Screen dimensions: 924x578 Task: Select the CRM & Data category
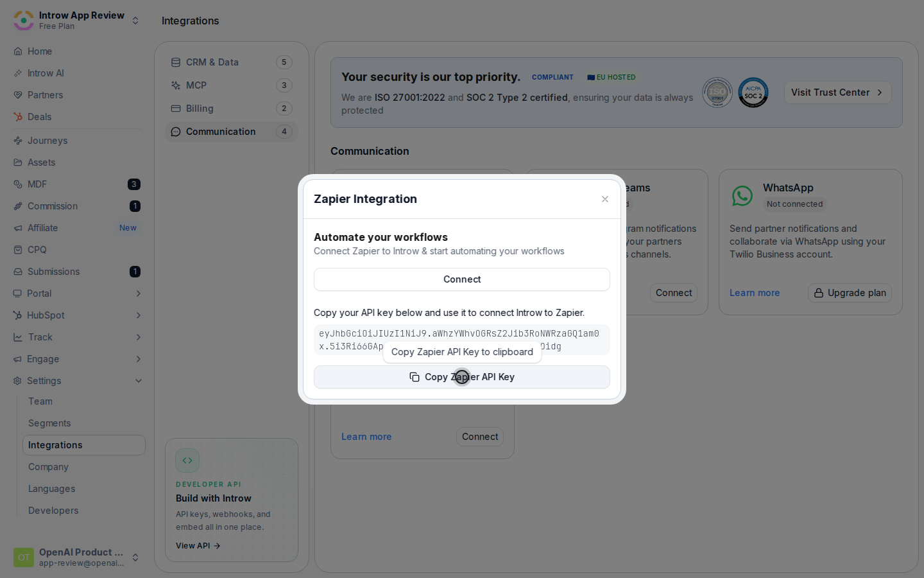[x=232, y=62]
